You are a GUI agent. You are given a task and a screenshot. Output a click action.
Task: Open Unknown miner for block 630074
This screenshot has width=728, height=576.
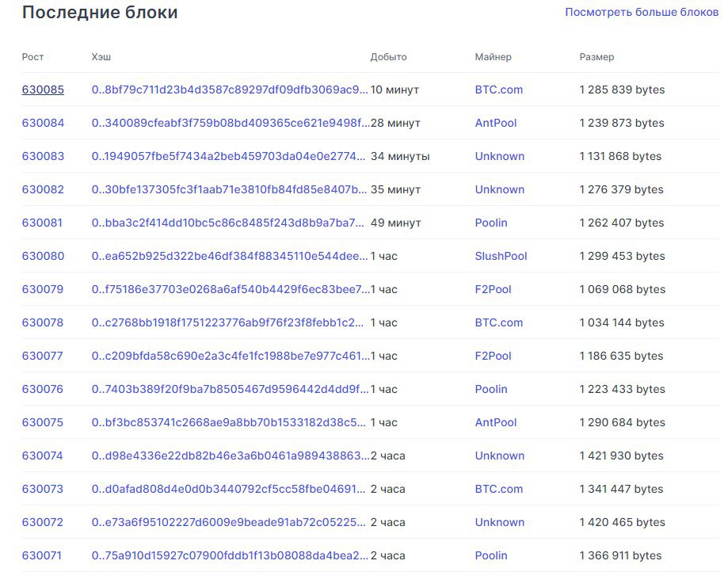coord(500,456)
